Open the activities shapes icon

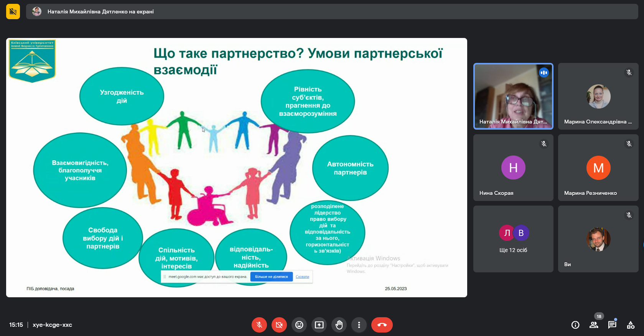pyautogui.click(x=631, y=325)
